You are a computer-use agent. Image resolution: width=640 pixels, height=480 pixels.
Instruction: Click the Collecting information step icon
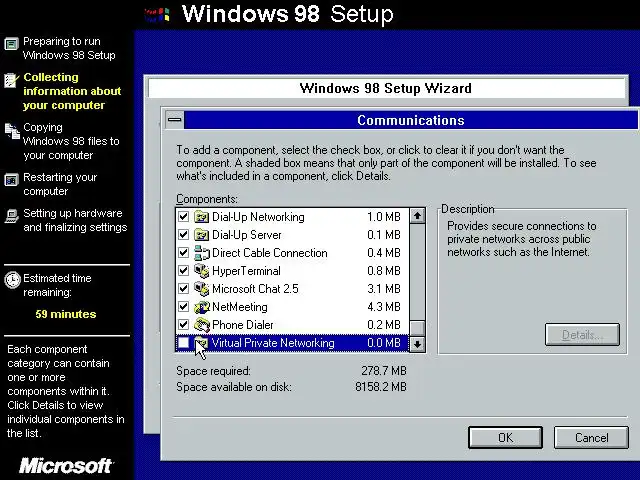[12, 80]
